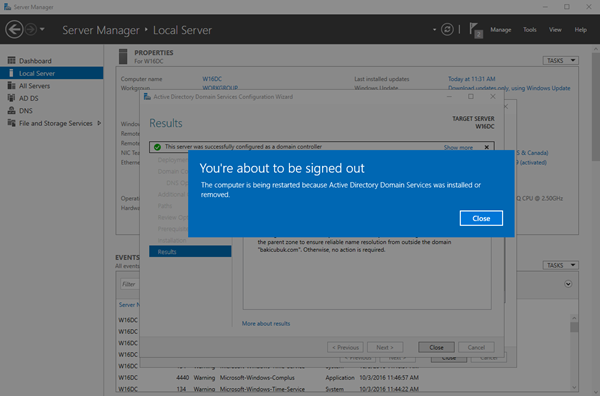Click the AD DS icon in sidebar
The height and width of the screenshot is (396, 600).
tap(11, 98)
